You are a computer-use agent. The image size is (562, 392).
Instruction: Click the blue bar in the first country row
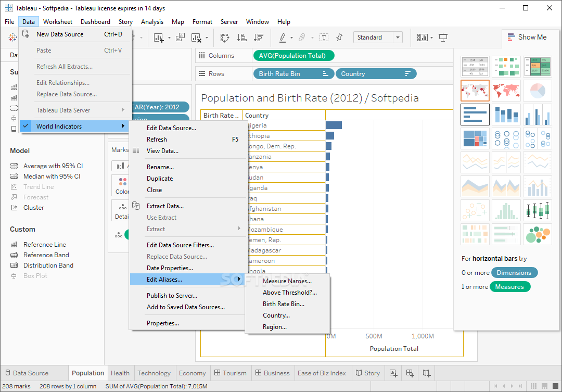pos(334,125)
